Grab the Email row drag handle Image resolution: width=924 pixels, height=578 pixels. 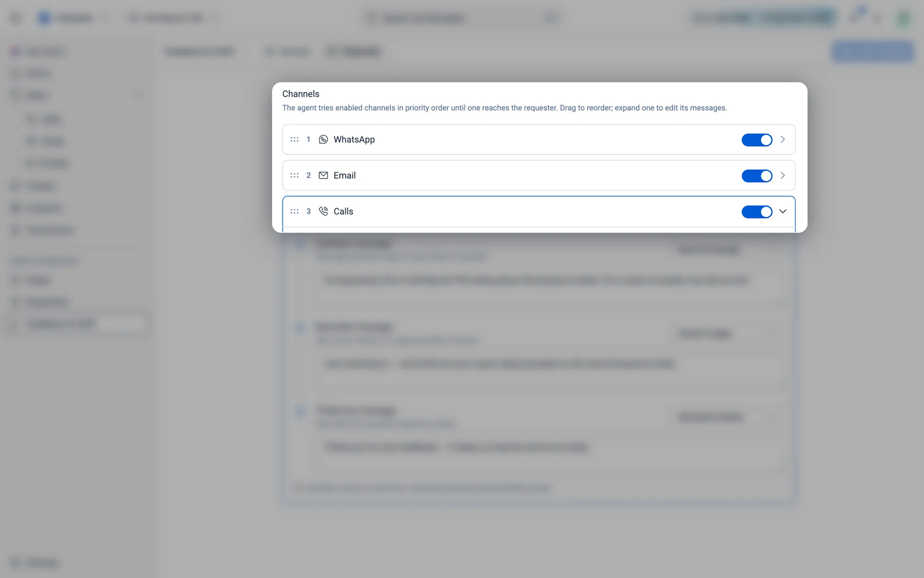click(x=294, y=175)
